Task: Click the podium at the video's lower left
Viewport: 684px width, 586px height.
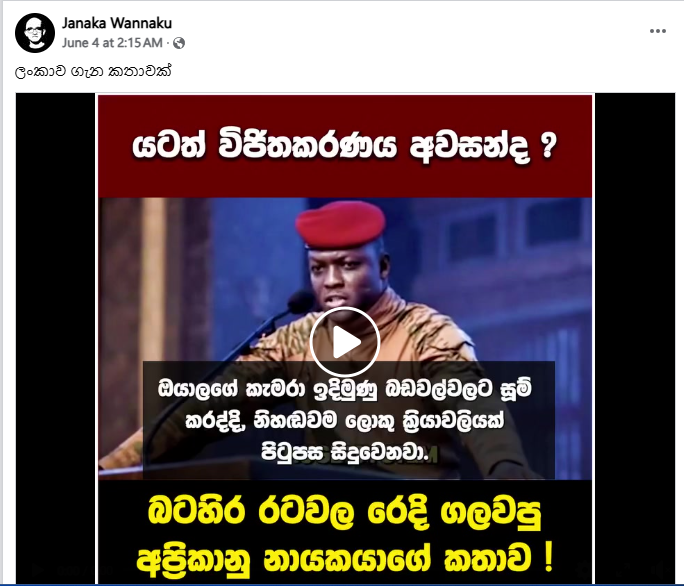Action: (120, 463)
